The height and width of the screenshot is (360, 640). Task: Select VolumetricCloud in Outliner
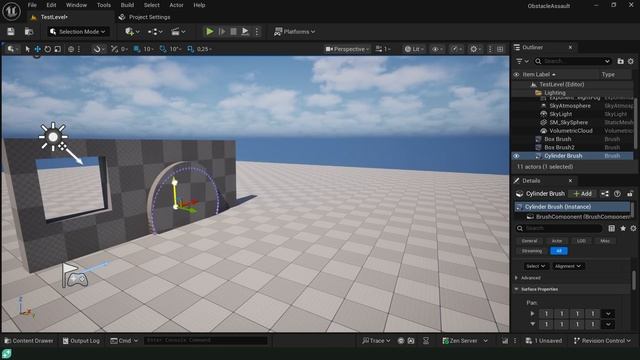coord(572,131)
